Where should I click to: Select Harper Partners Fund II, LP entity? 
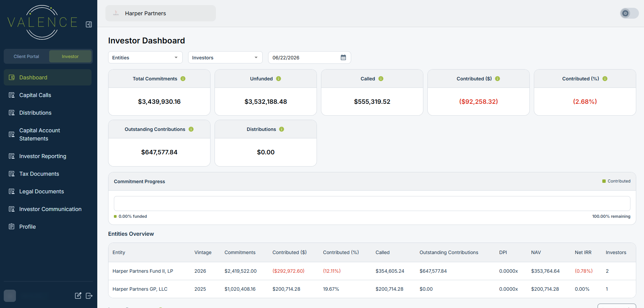[143, 271]
